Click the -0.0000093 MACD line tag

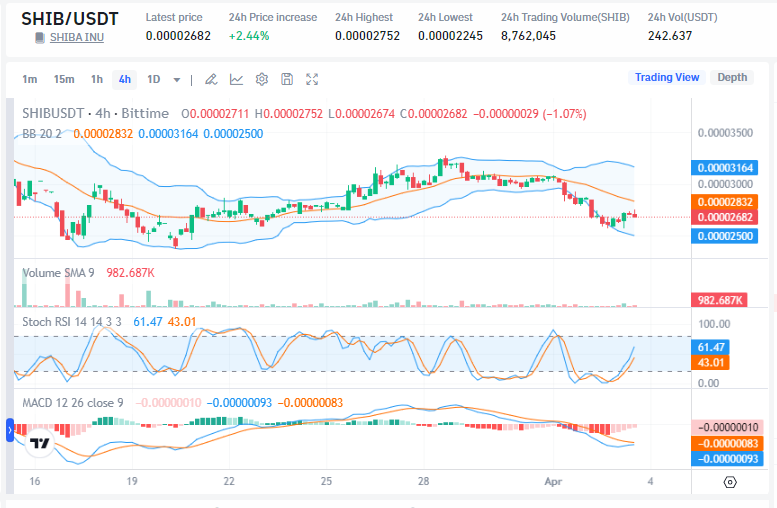point(727,459)
